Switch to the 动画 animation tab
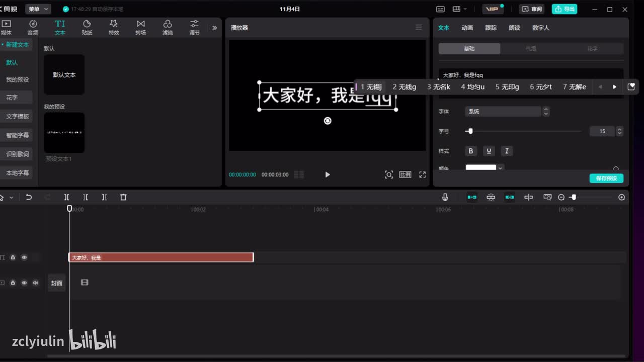 point(467,28)
